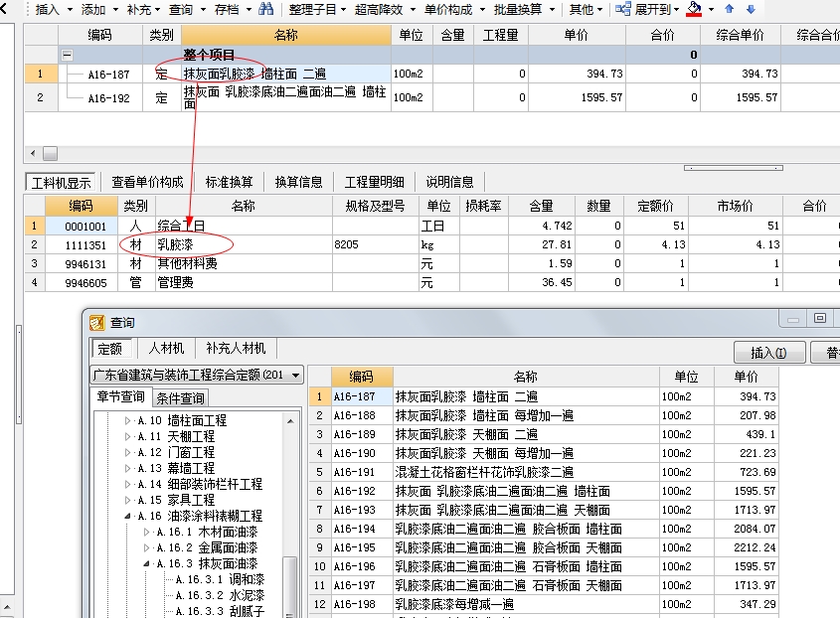Switch to the 工料机显示 tab

click(61, 183)
